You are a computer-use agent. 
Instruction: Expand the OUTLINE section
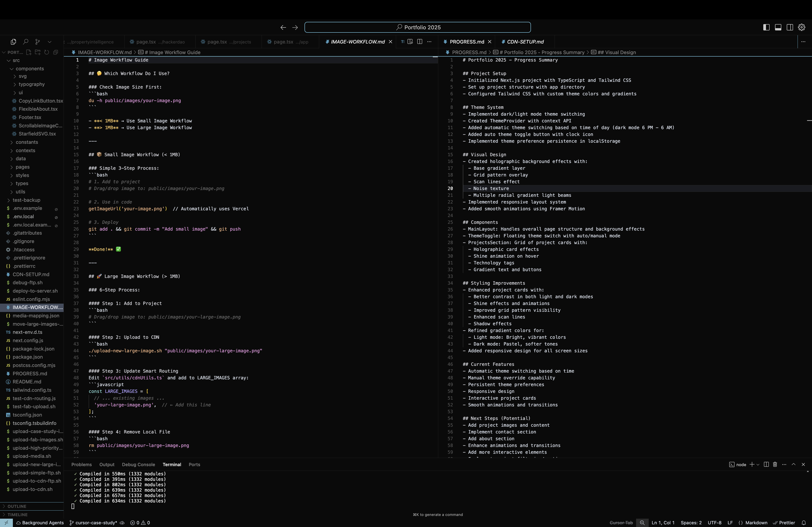pos(32,506)
